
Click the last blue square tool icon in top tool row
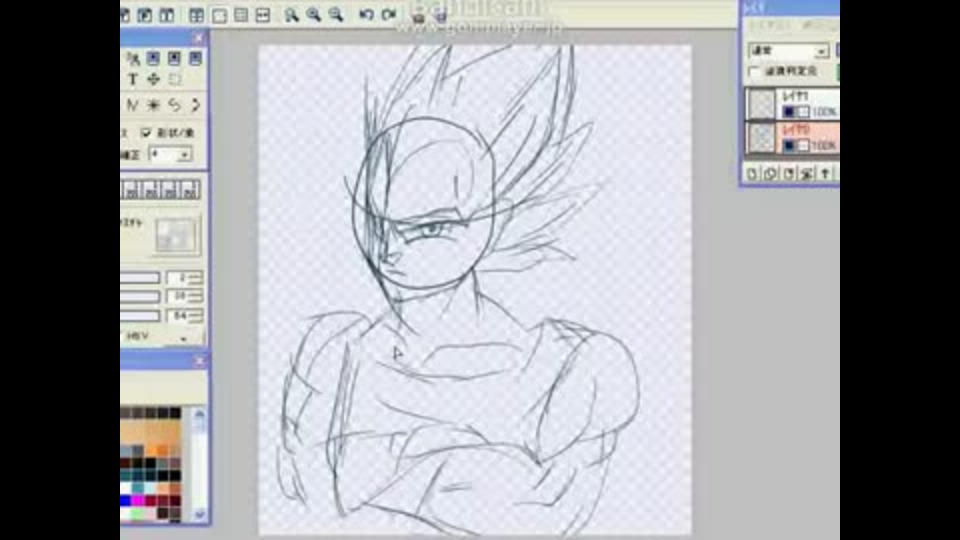tap(195, 58)
